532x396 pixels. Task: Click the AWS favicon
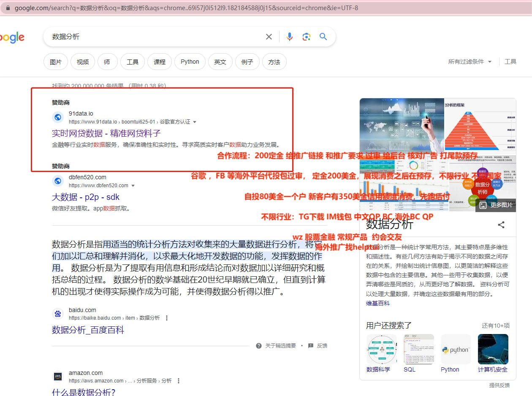coord(58,377)
